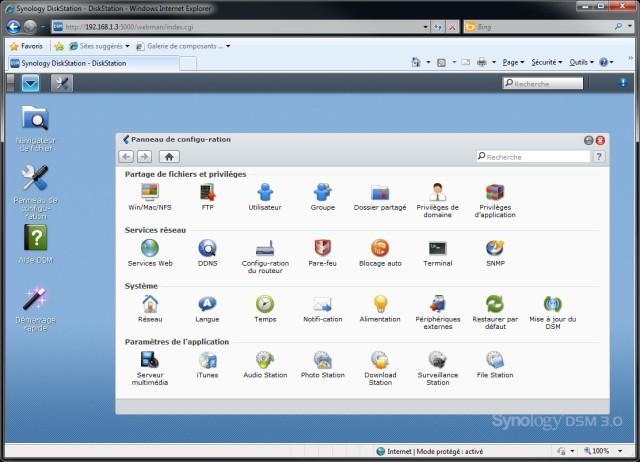The image size is (640, 462).
Task: Open the zoom level 100% dropdown
Action: click(x=620, y=451)
